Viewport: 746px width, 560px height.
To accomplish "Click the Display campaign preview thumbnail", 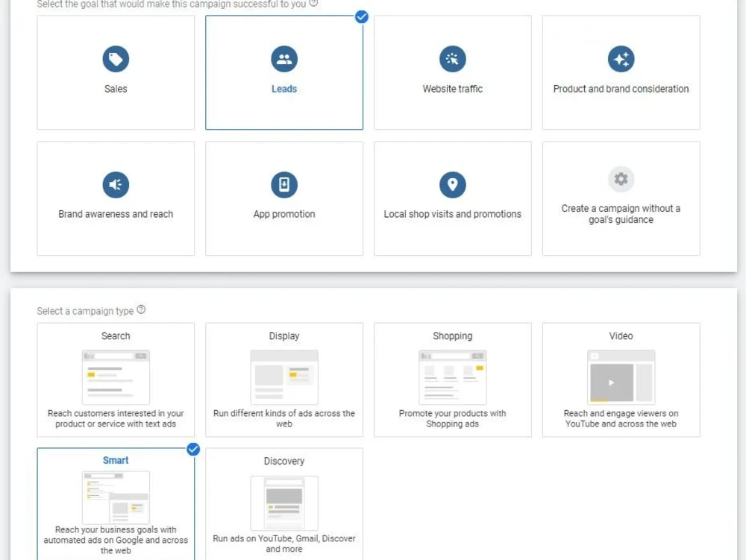I will click(x=284, y=377).
